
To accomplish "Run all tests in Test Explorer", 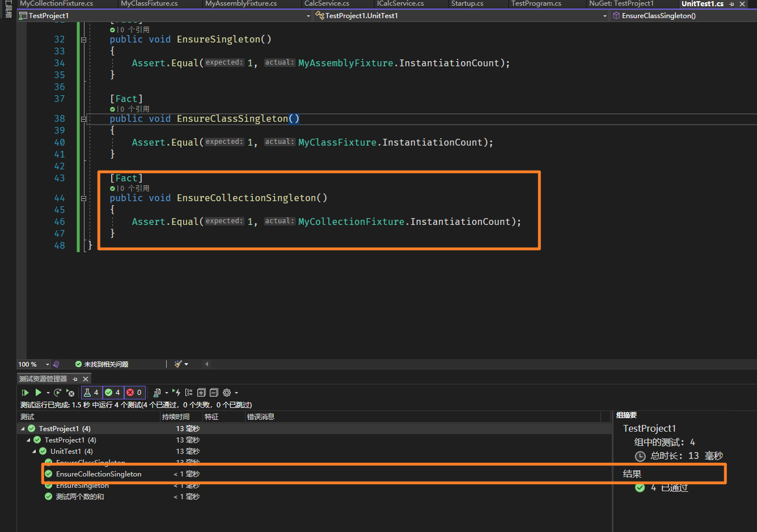I will point(25,393).
